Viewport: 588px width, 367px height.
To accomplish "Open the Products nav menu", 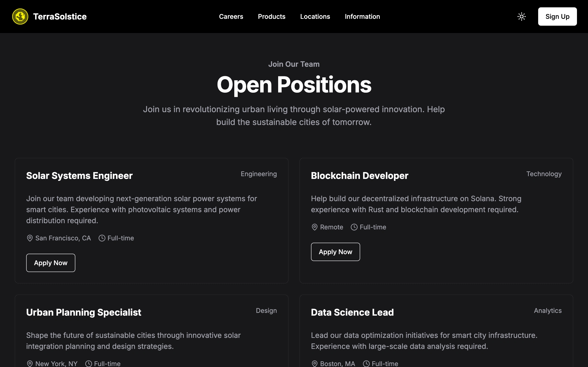I will (271, 17).
